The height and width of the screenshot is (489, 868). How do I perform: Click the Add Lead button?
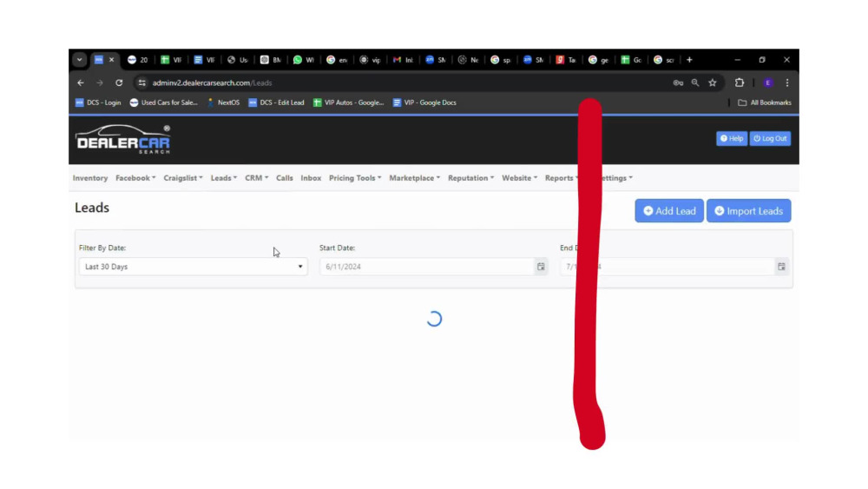point(669,211)
